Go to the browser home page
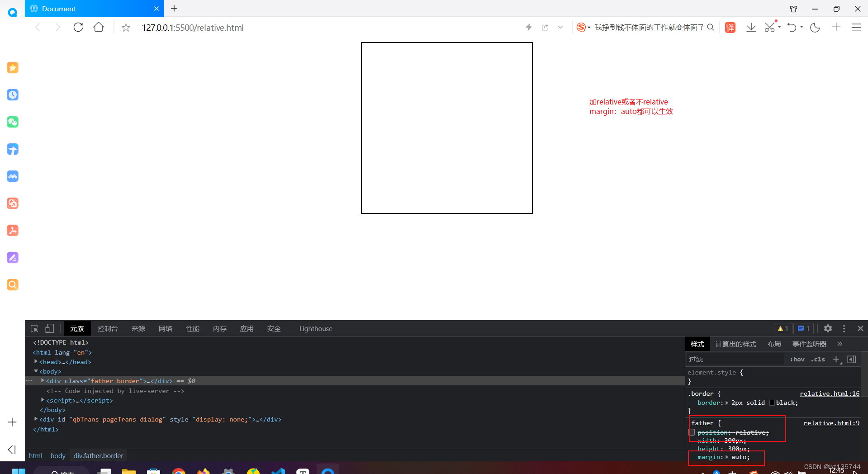 [99, 28]
